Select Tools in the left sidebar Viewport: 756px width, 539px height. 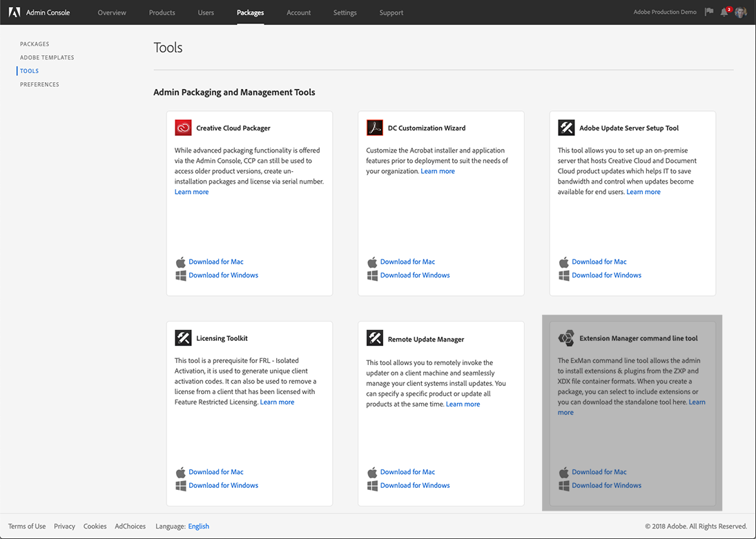point(30,71)
